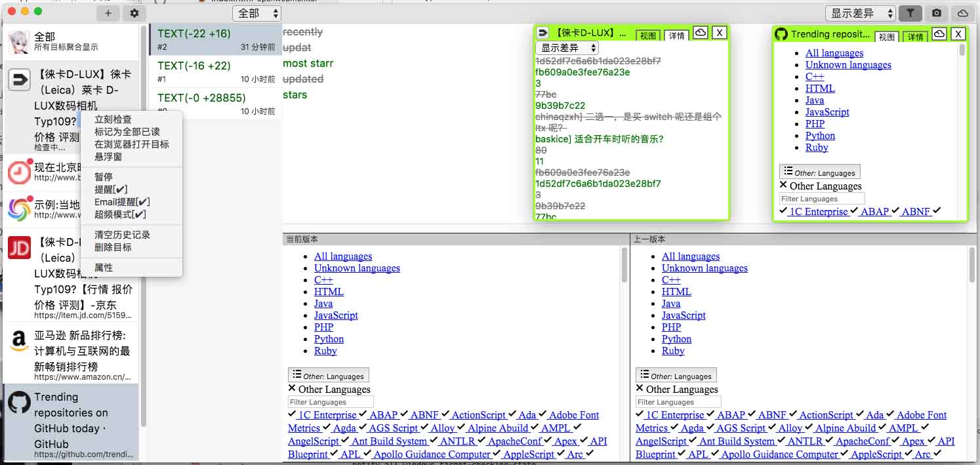Image resolution: width=980 pixels, height=465 pixels.
Task: Choose 标记为全部已读 from the context menu
Action: [127, 132]
